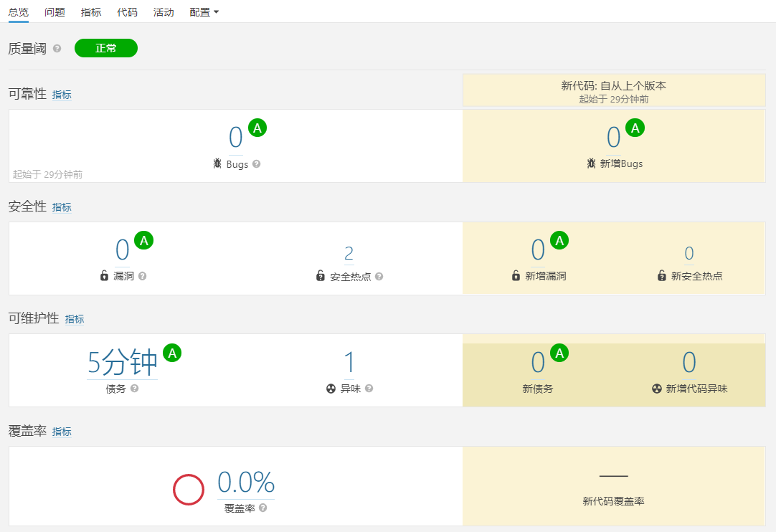Screen dimensions: 776x532
Task: Click the green 正常 quality gate badge
Action: click(106, 48)
